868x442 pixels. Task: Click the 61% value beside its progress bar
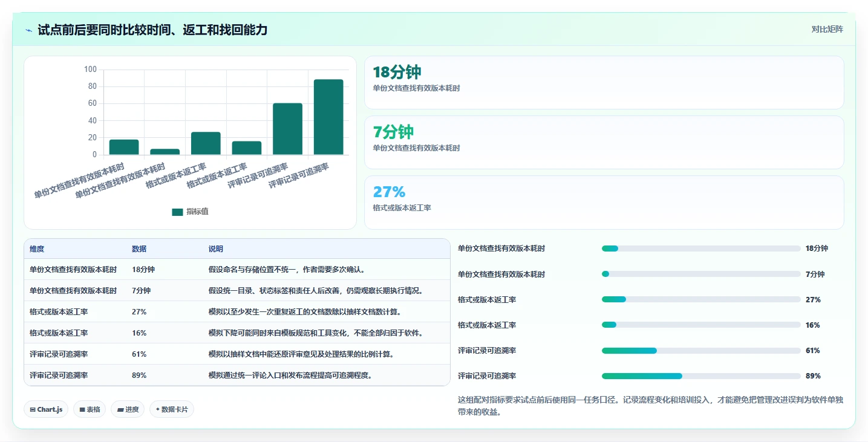click(x=813, y=351)
